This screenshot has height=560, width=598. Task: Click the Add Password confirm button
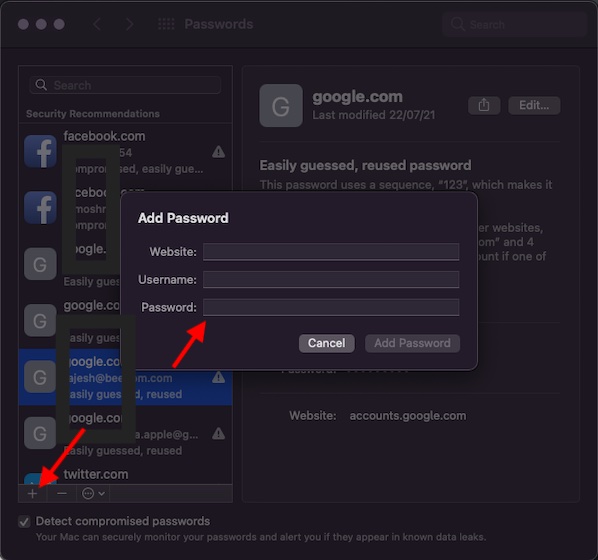click(x=412, y=343)
